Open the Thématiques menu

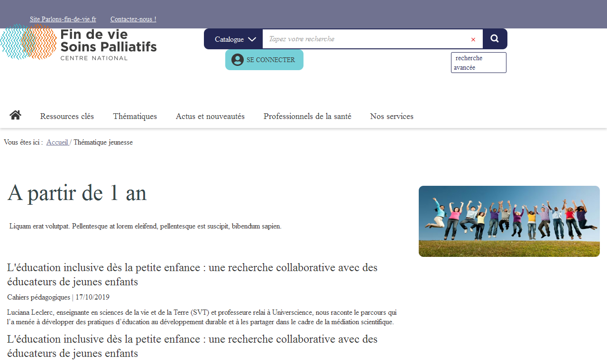click(x=135, y=117)
